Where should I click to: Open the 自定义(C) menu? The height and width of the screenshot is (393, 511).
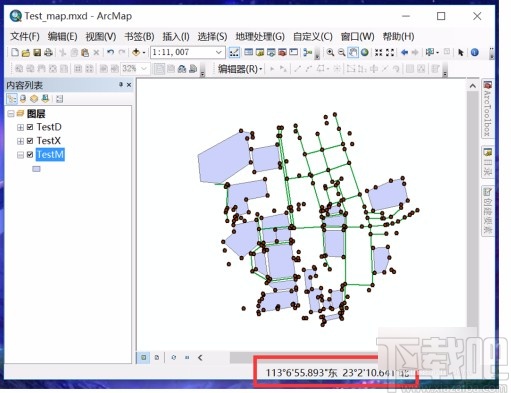point(313,36)
